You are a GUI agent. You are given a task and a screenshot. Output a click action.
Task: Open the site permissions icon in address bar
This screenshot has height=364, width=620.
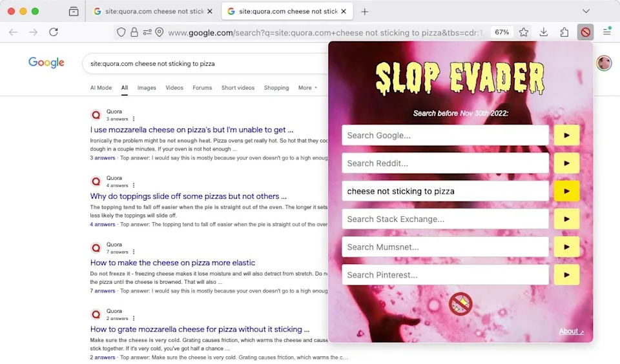[x=147, y=32]
